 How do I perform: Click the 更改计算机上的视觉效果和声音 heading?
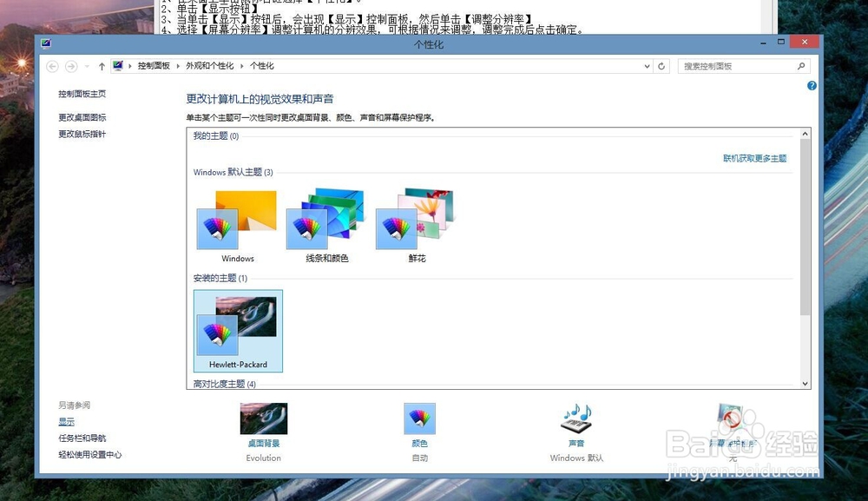coord(260,99)
